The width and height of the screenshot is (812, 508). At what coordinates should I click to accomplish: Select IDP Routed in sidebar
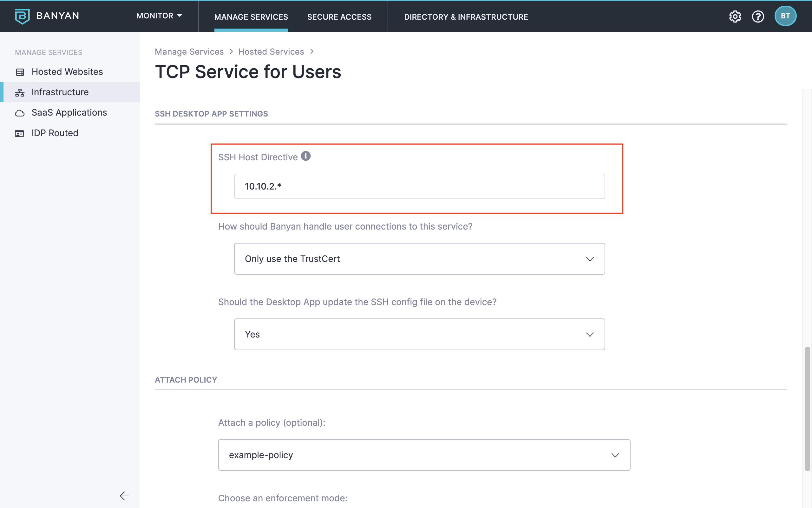pyautogui.click(x=70, y=133)
